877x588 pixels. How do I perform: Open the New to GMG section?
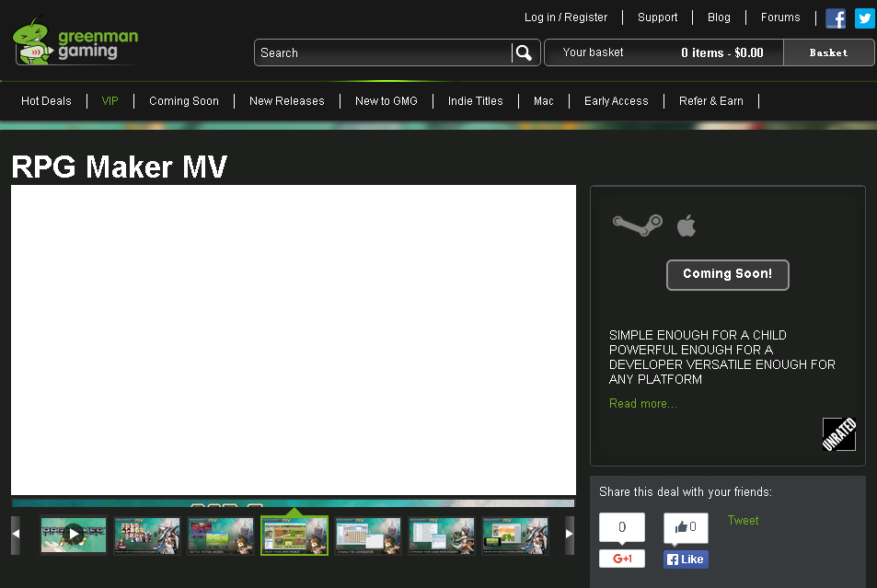387,101
